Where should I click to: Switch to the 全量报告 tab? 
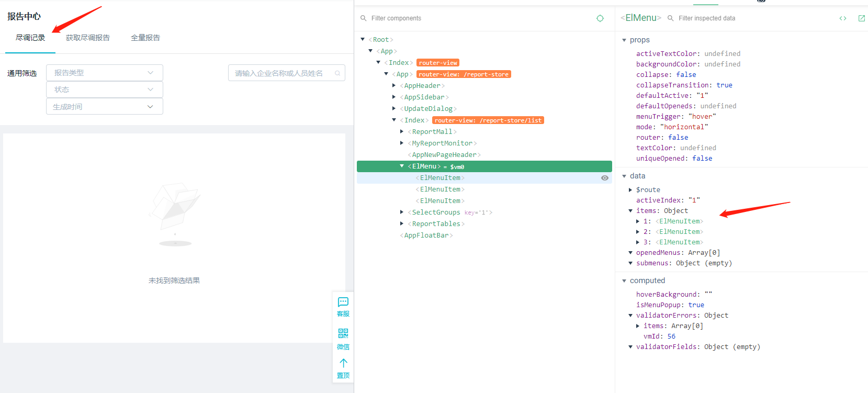[145, 38]
